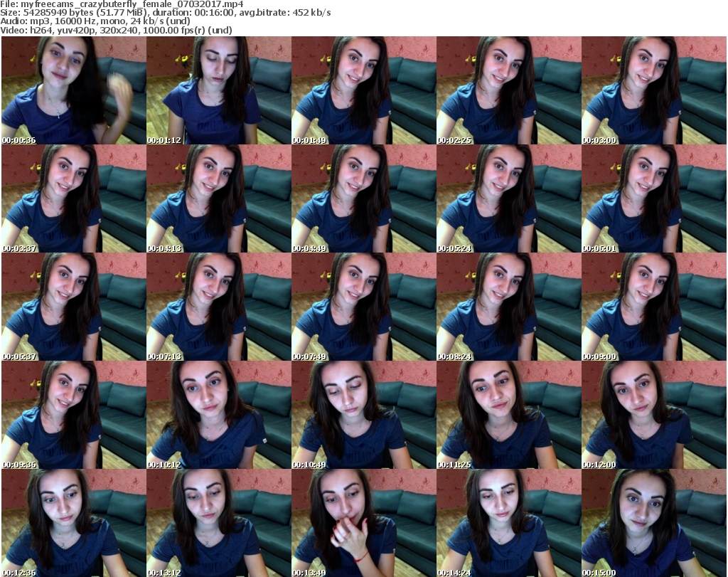
Task: Pick the frame stamped 00:09:36
Action: [x=74, y=415]
